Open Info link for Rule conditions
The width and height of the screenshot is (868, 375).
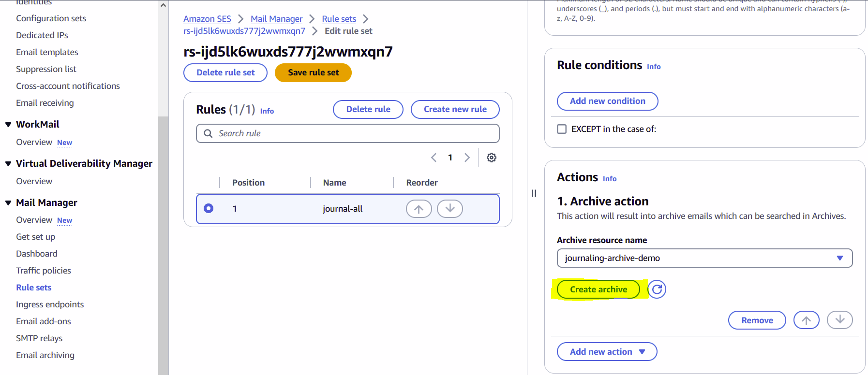tap(654, 67)
